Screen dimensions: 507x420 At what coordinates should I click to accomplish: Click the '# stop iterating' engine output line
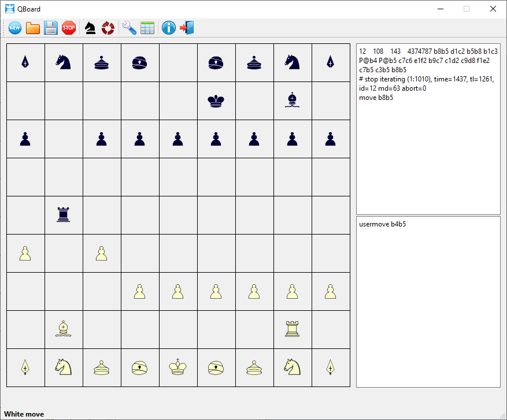click(427, 84)
